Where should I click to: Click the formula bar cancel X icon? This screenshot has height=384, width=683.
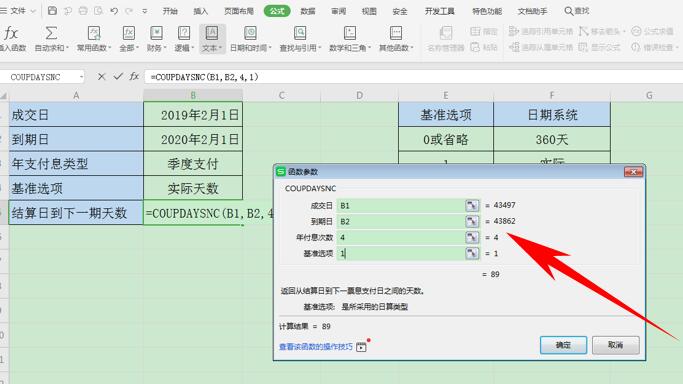click(101, 77)
